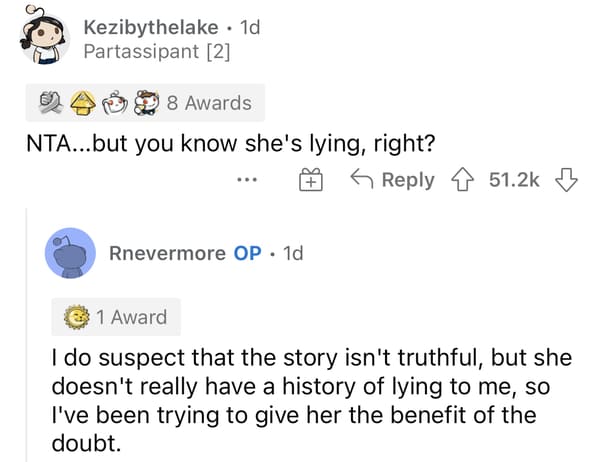Screen dimensions: 599x462
Task: Click the 51.2k vote score
Action: coord(514,180)
